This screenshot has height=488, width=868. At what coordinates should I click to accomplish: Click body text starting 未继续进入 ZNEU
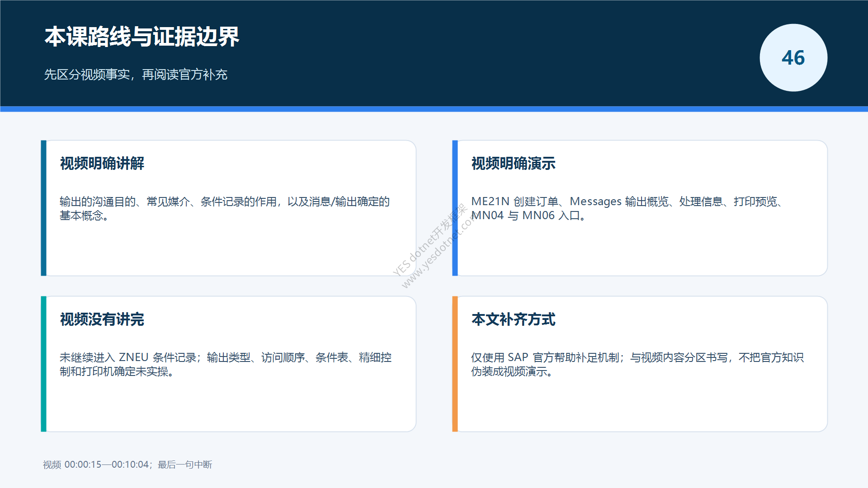(x=226, y=364)
